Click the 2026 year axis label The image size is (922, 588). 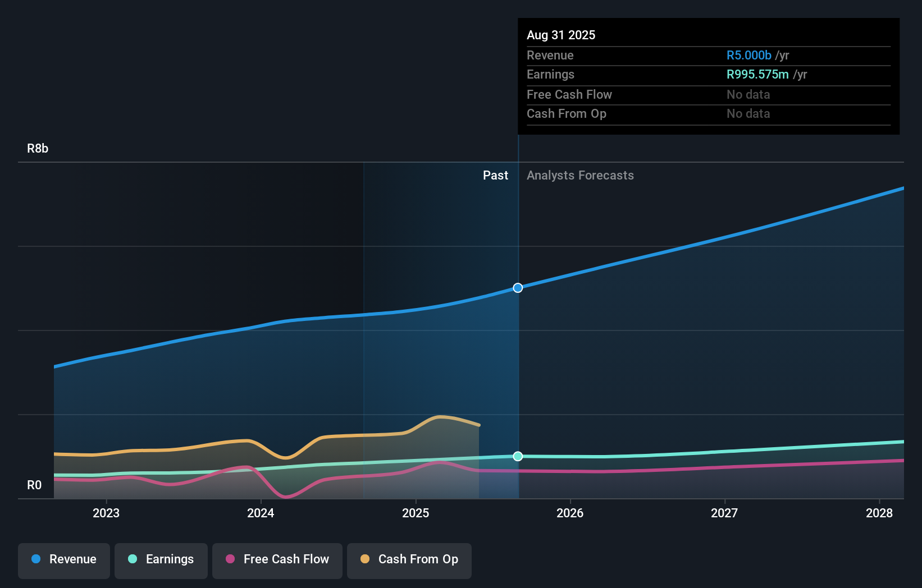570,513
